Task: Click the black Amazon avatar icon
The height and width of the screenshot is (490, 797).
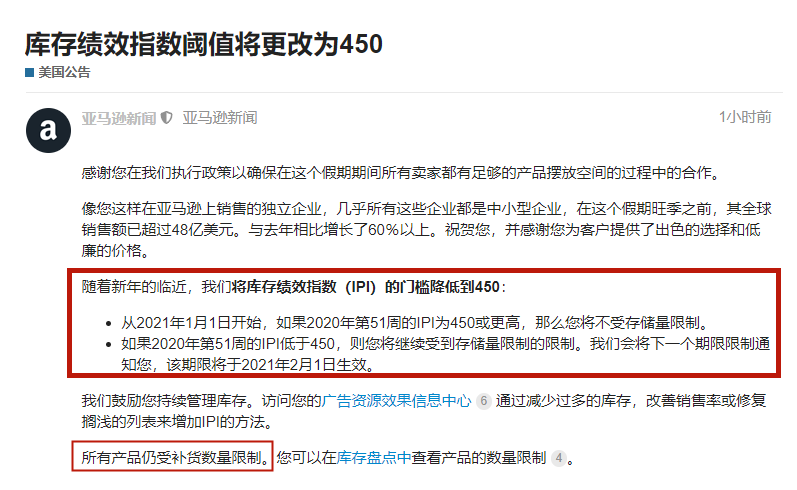Action: coord(48,130)
